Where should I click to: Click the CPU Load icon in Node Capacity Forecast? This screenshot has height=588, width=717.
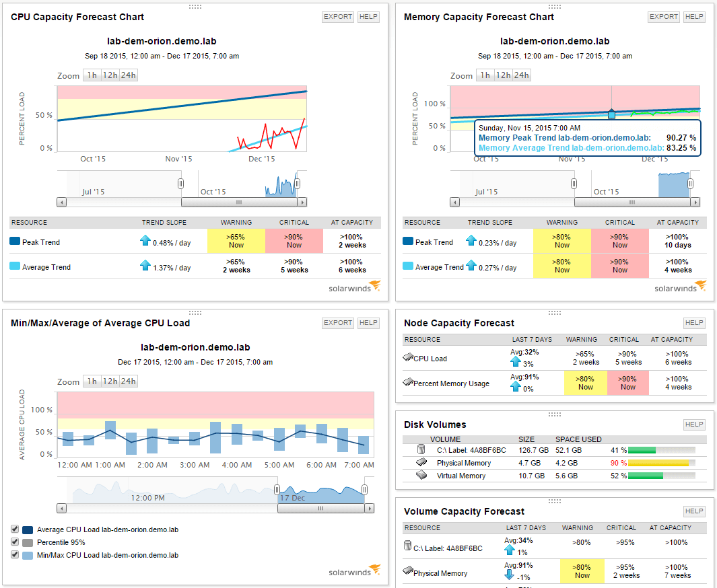(x=407, y=356)
